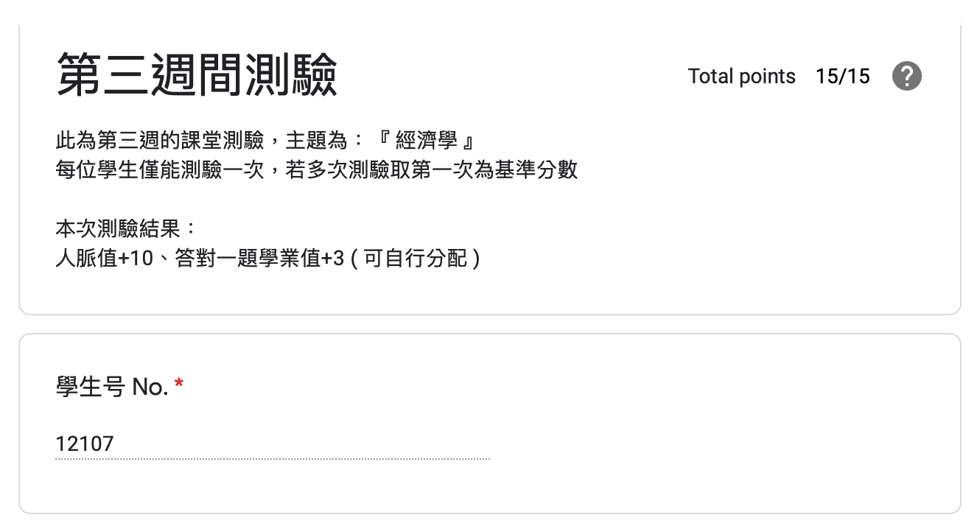The width and height of the screenshot is (980, 526).
Task: Click the 15/15 score value
Action: tap(843, 77)
